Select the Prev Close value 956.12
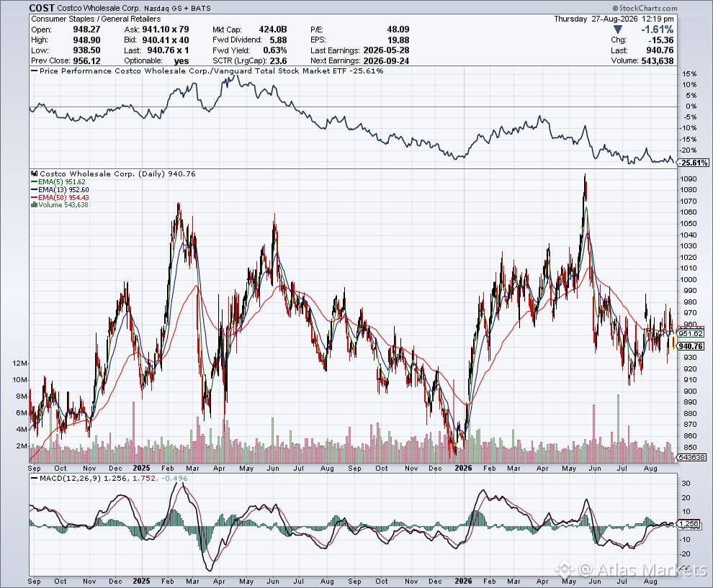Viewport: 713px width, 588px height. pyautogui.click(x=87, y=61)
